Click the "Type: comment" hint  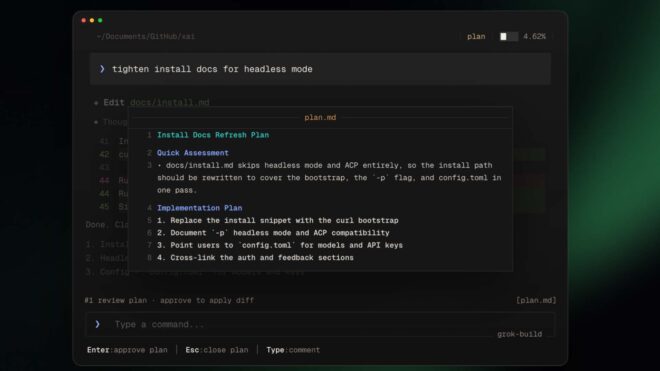point(293,350)
